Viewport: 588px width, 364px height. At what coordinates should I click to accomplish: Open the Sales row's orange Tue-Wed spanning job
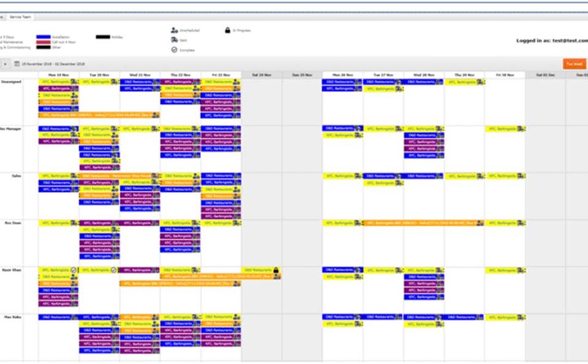119,176
